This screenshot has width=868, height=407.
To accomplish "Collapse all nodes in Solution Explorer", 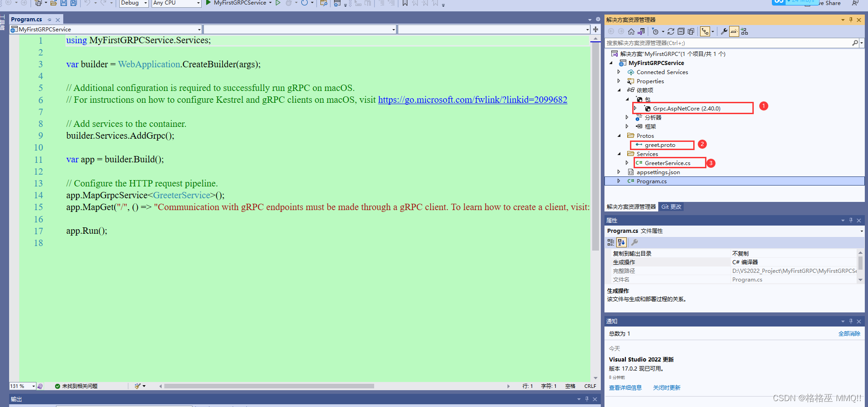I will (681, 31).
